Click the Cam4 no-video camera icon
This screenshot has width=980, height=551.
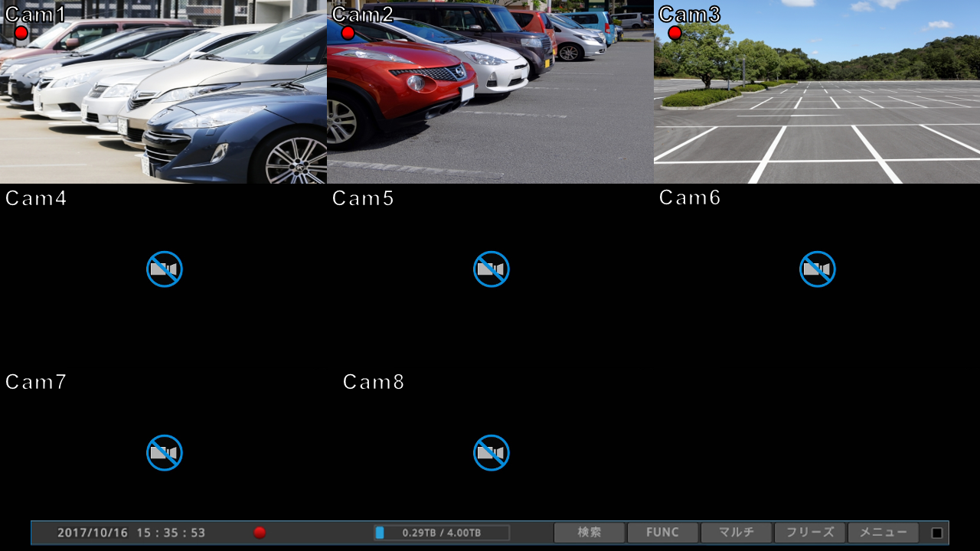coord(165,269)
